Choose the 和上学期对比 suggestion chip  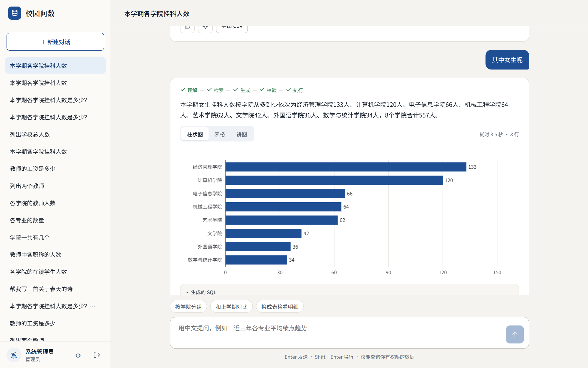click(231, 307)
